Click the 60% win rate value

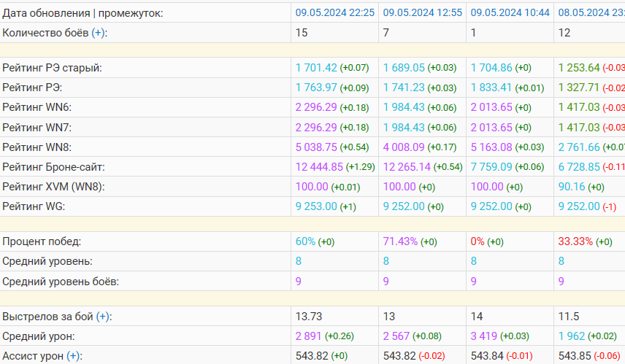pyautogui.click(x=304, y=241)
